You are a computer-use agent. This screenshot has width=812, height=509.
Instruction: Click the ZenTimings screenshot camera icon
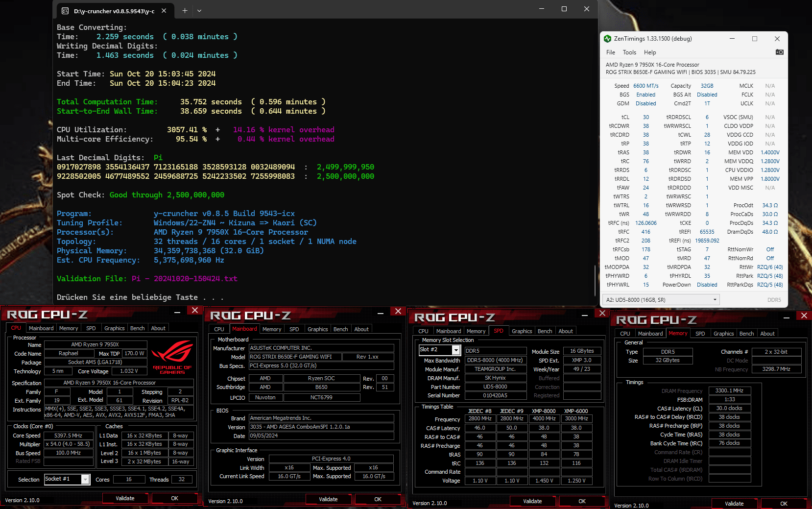pyautogui.click(x=779, y=52)
